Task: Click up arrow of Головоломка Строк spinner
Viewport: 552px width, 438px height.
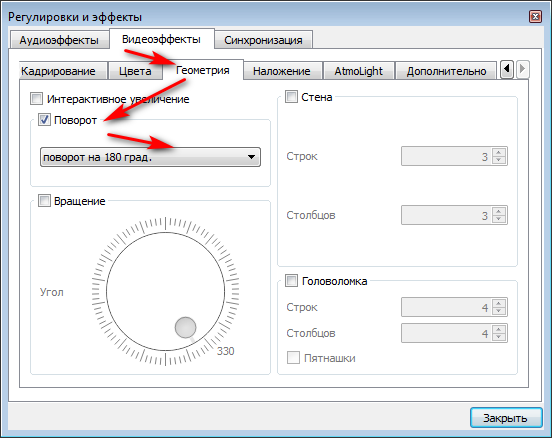Action: coord(499,304)
